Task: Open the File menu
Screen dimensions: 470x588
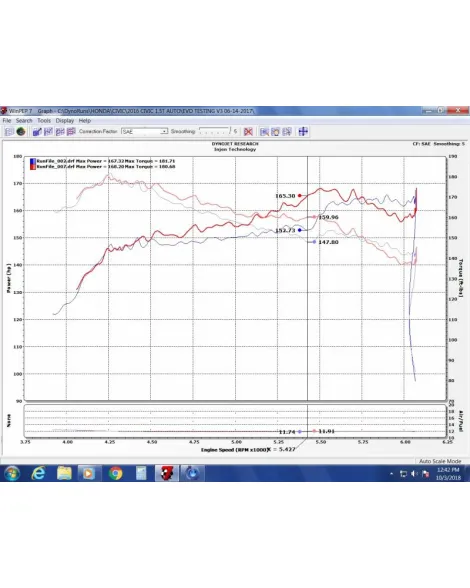Action: click(x=7, y=121)
